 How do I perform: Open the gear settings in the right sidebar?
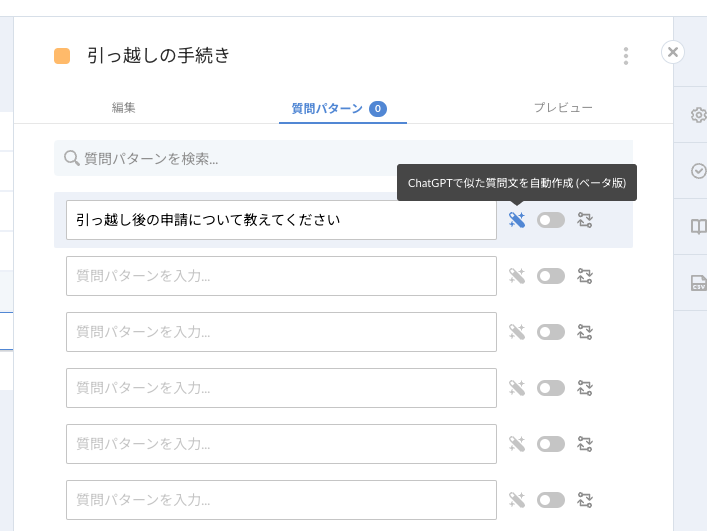coord(698,115)
